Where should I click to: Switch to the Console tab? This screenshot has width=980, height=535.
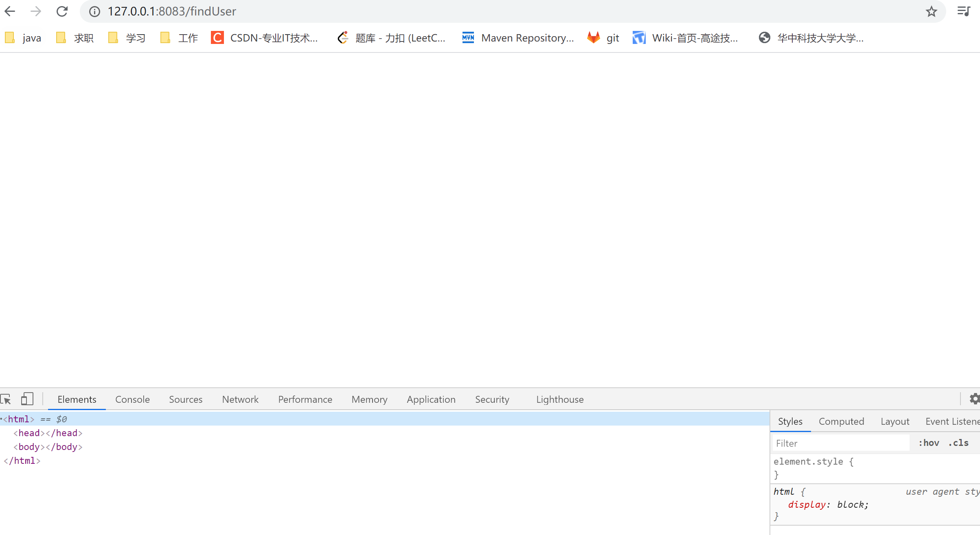coord(132,400)
